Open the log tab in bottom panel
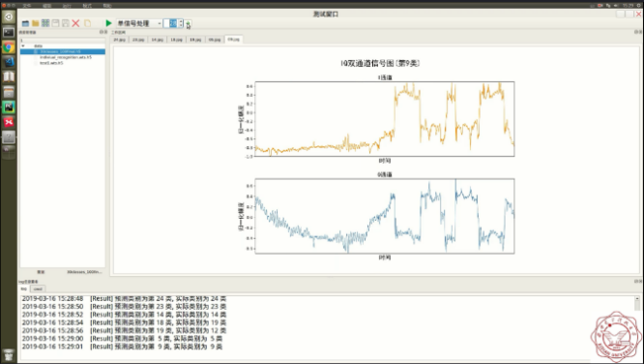 pyautogui.click(x=24, y=288)
